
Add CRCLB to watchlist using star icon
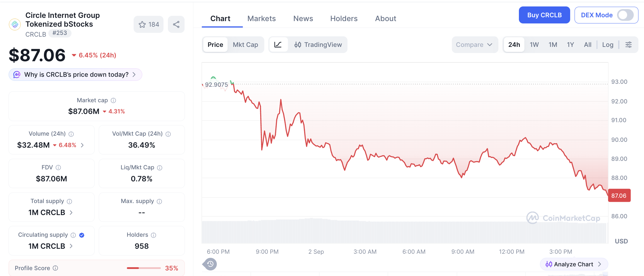pos(148,24)
